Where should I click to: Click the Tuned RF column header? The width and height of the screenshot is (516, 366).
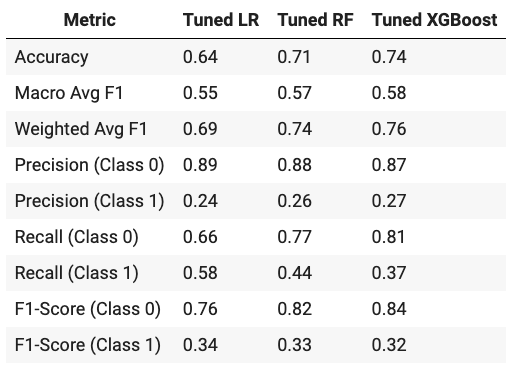point(315,20)
